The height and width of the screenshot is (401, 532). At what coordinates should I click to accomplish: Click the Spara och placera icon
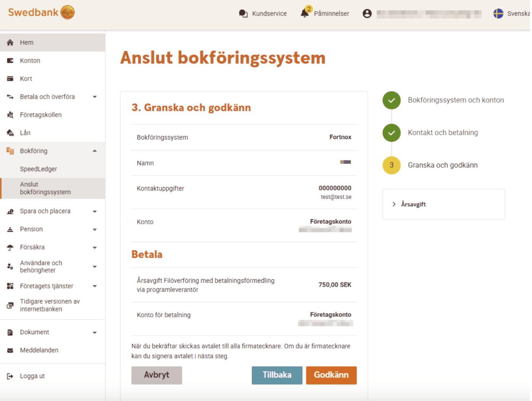tap(10, 211)
